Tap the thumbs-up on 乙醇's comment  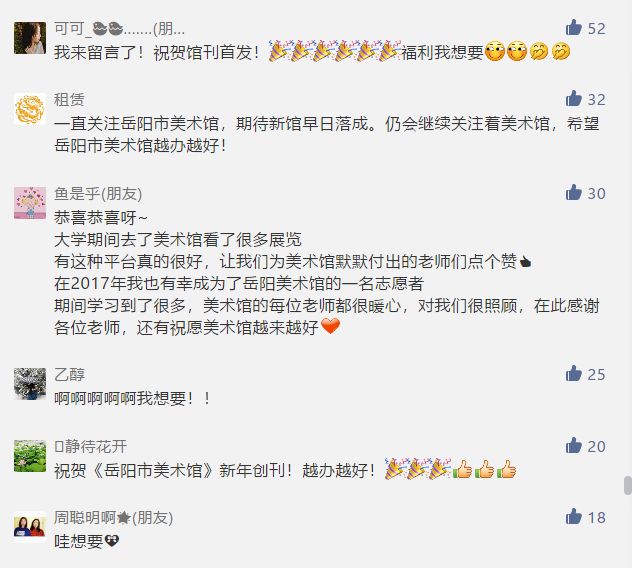pos(573,374)
